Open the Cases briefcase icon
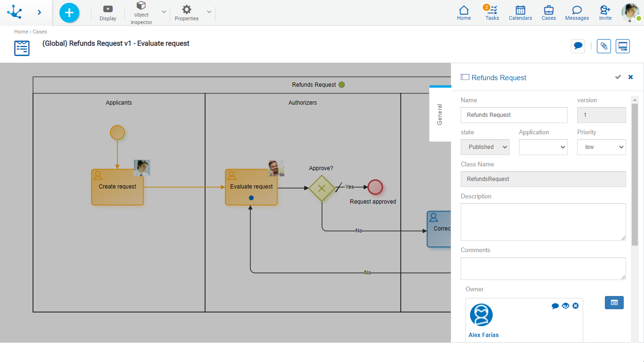 click(548, 13)
